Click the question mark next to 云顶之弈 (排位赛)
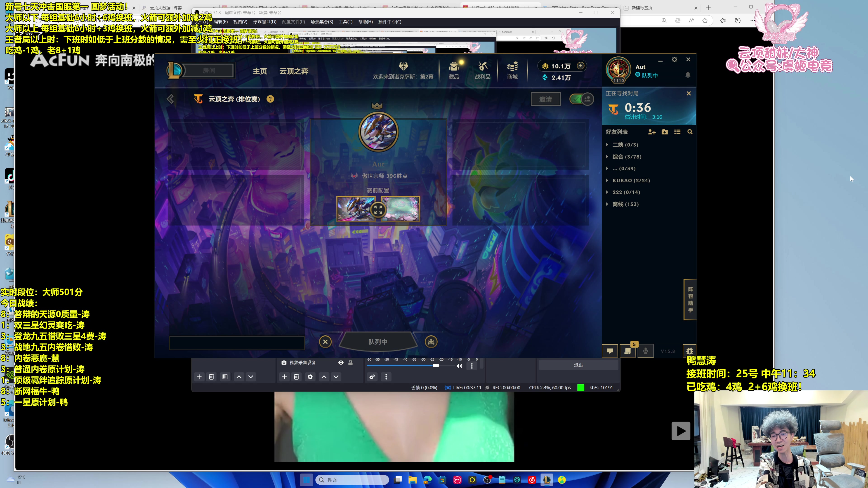 point(270,99)
